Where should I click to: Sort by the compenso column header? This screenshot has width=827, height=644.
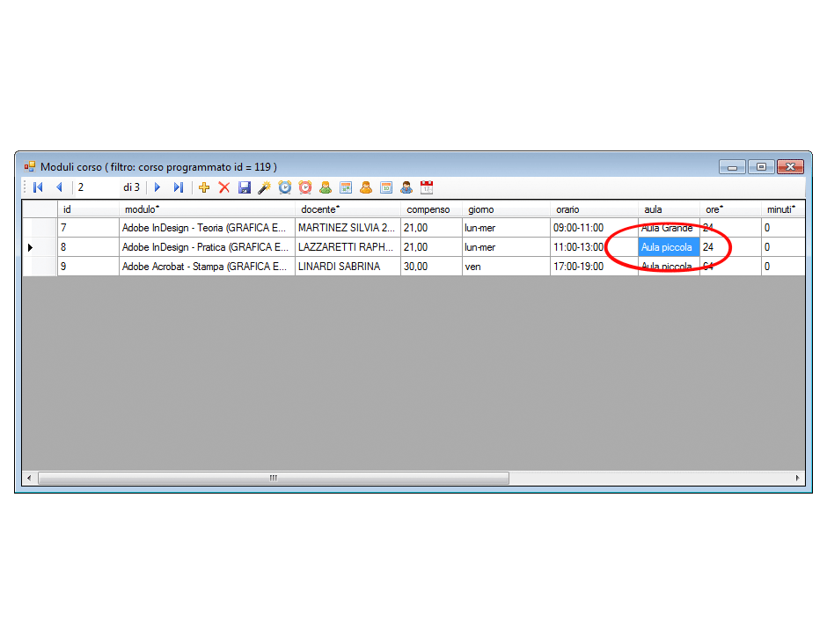pos(431,209)
